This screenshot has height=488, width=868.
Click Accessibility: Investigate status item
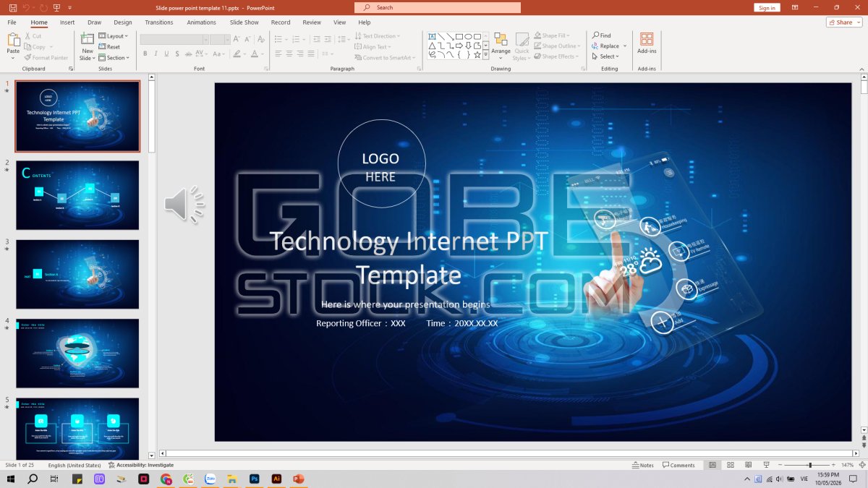click(x=141, y=465)
